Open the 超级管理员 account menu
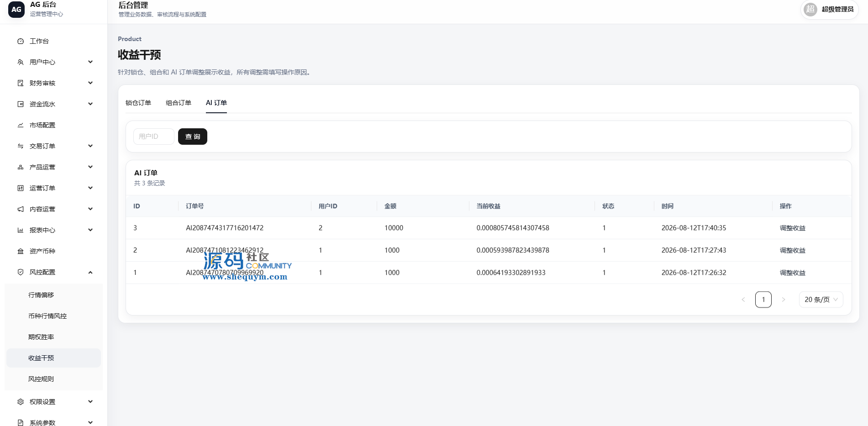 click(830, 9)
